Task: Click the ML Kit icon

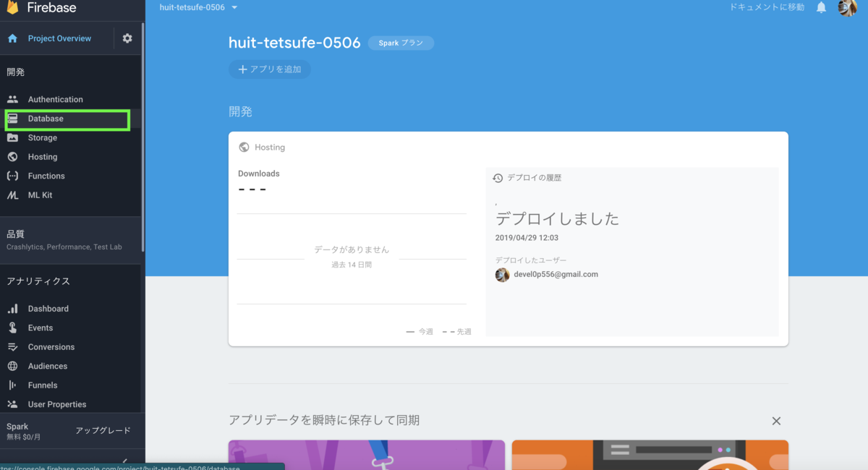Action: (12, 195)
